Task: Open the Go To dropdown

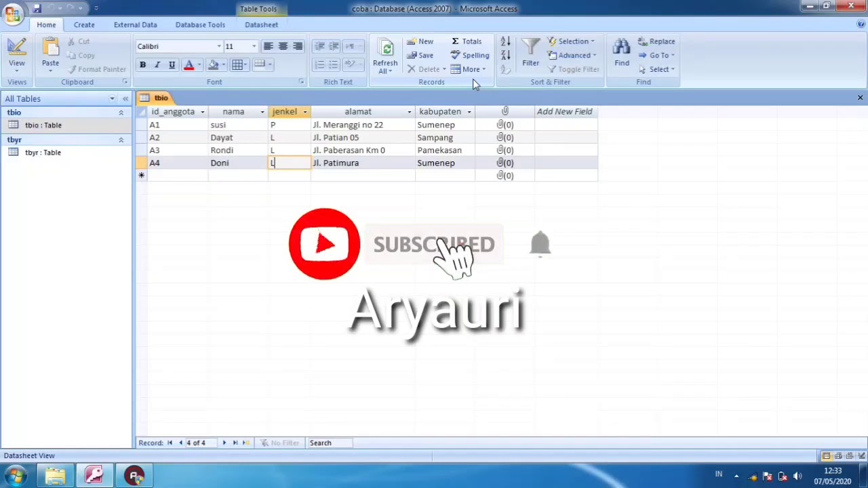Action: tap(656, 56)
